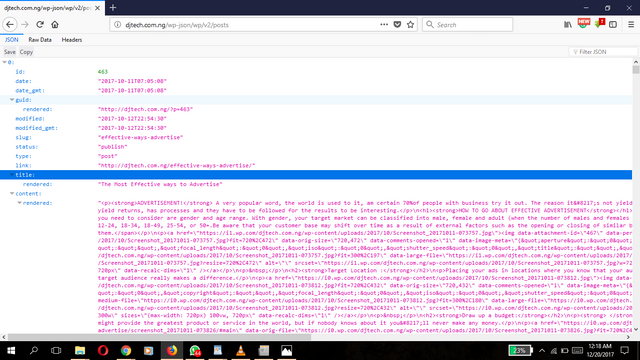Click the extension icon with NEW badge
Image resolution: width=640 pixels, height=360 pixels.
point(584,23)
